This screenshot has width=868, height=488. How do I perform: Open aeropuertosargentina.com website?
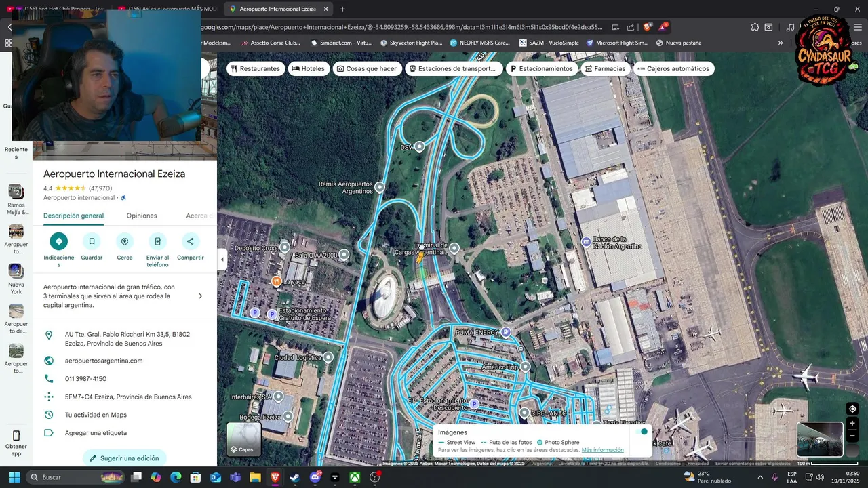pyautogui.click(x=104, y=361)
